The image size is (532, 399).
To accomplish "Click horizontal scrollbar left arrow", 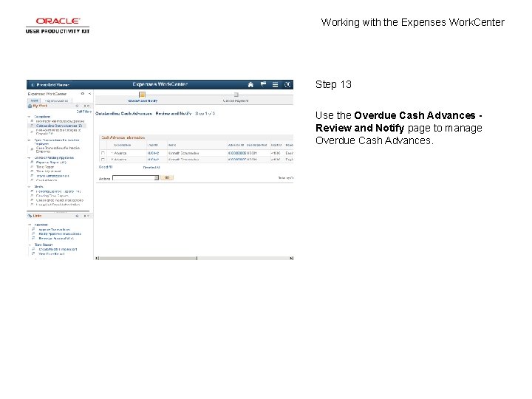I will point(97,258).
